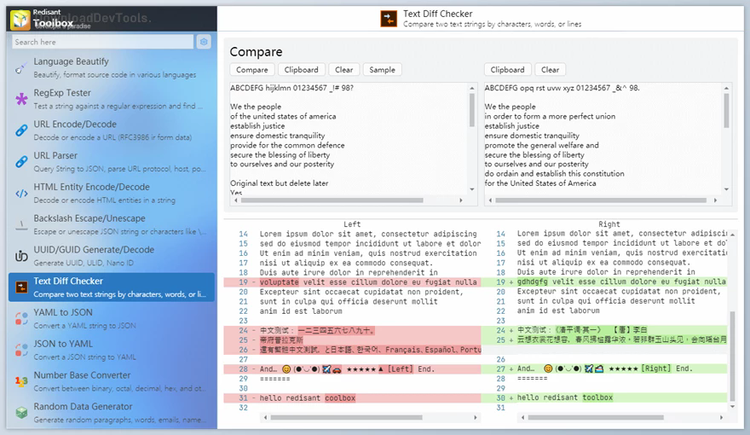Open Random Data Generator tool
Viewport: 750px width, 435px height.
point(111,413)
